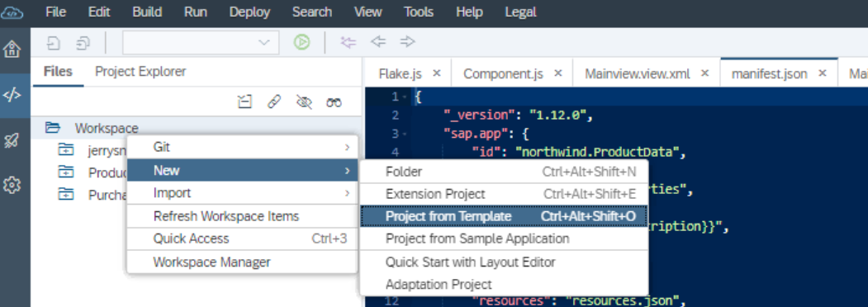868x307 pixels.
Task: Switch to the Project Explorer tab
Action: click(x=140, y=71)
